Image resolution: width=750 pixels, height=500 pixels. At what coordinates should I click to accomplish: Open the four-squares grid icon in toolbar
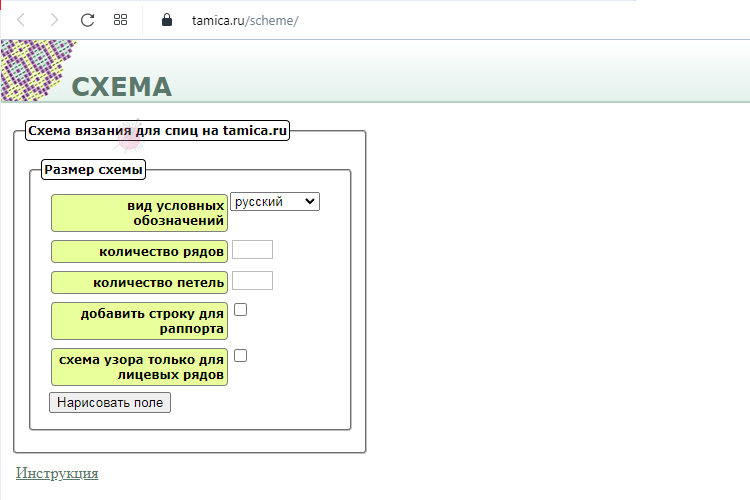(120, 20)
